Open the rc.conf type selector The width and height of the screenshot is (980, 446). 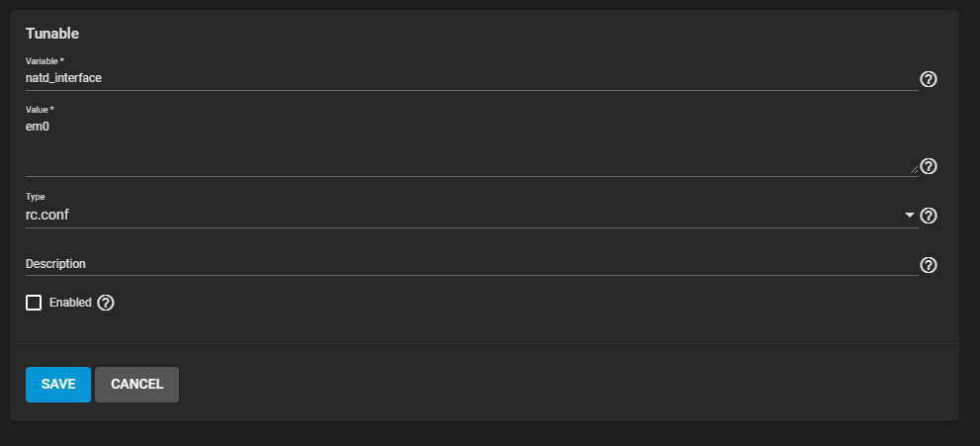[x=465, y=216]
